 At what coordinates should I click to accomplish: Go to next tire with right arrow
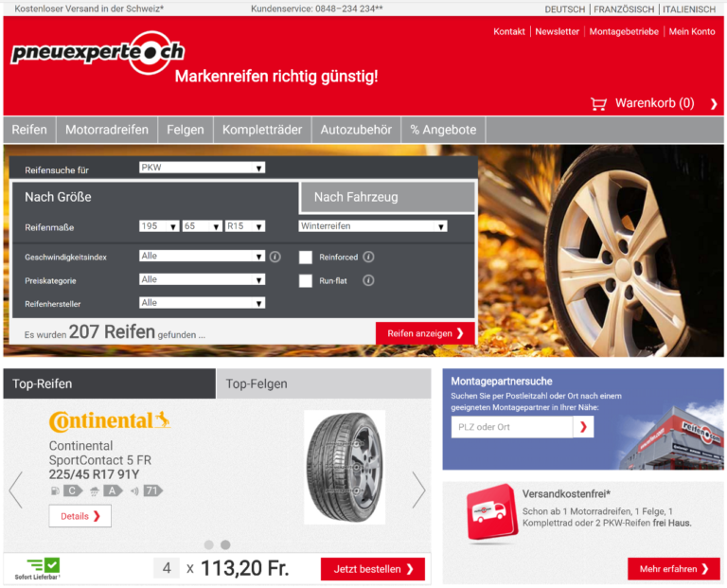pos(418,489)
